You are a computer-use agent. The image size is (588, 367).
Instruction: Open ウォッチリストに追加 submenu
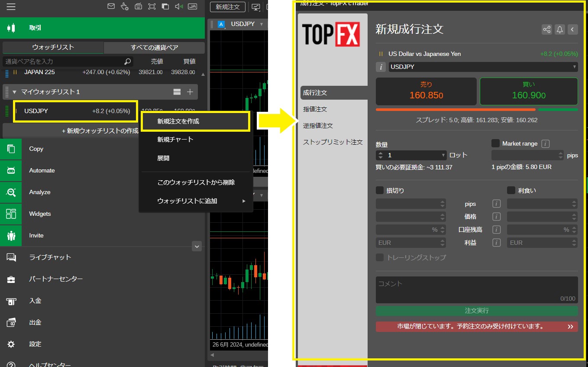point(196,201)
